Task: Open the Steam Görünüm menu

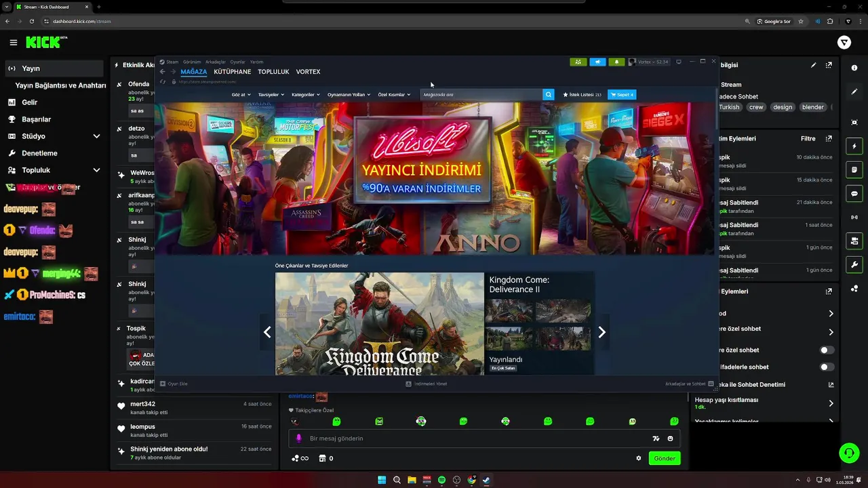Action: point(192,62)
